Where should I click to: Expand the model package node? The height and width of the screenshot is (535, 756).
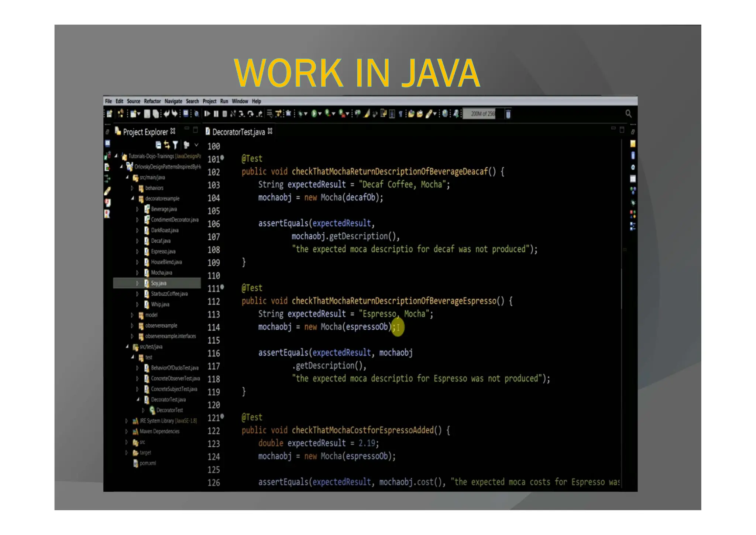coord(132,315)
